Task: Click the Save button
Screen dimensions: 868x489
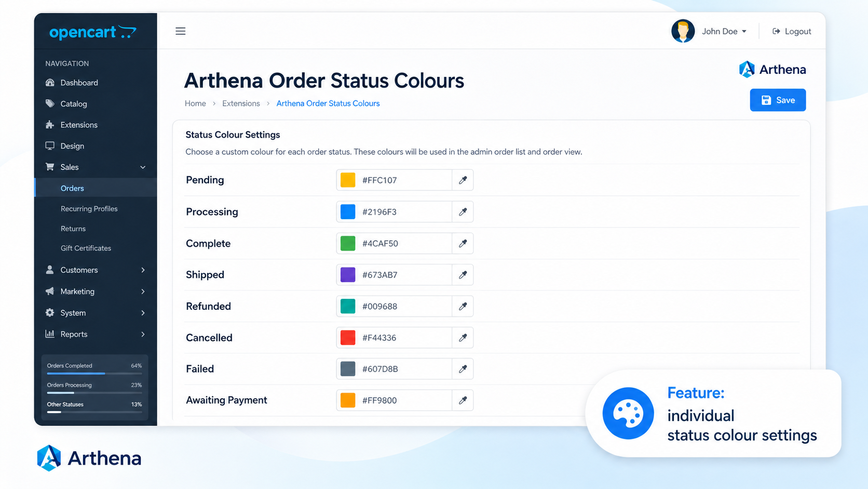Action: 778,100
